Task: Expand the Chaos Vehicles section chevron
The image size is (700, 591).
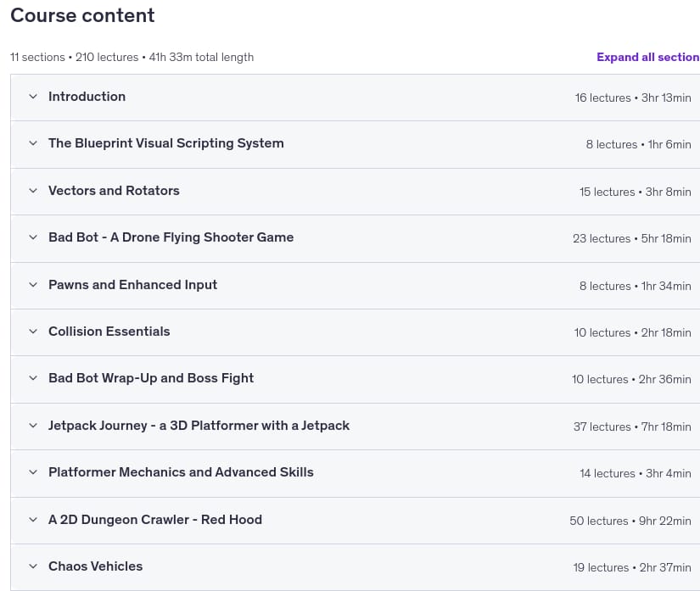Action: 33,566
